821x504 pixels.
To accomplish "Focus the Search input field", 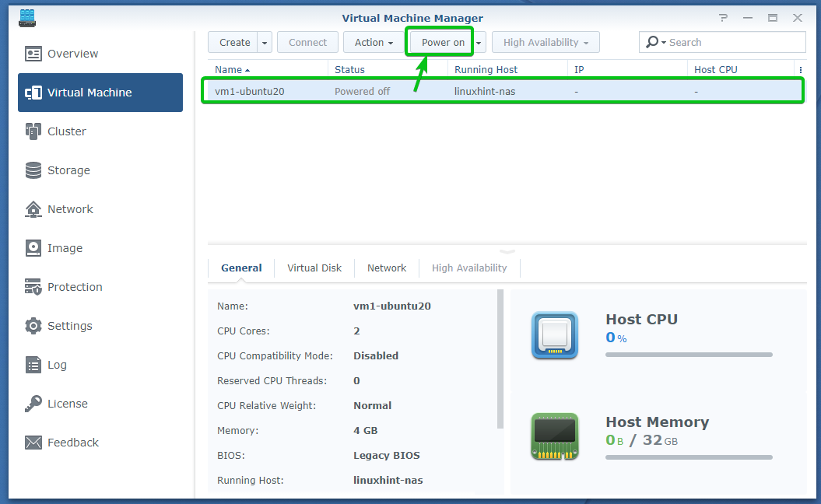I will tap(732, 43).
